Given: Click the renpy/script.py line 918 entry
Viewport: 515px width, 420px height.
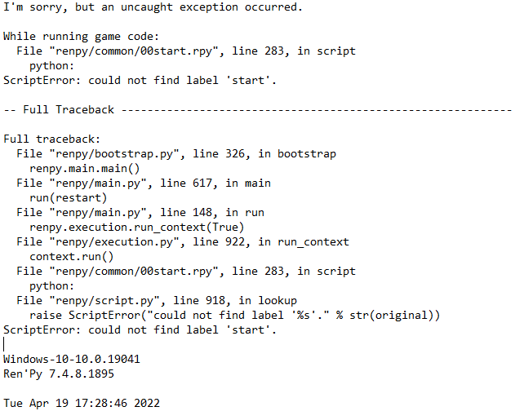Looking at the screenshot, I should click(x=156, y=301).
